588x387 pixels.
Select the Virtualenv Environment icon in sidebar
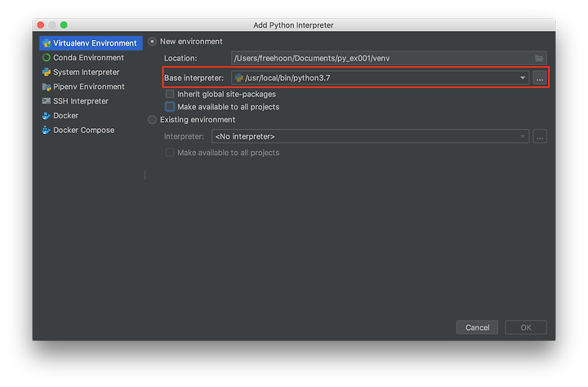coord(47,43)
